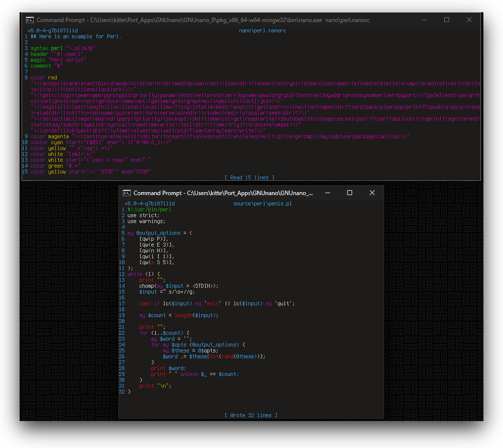
Task: Click the line "color yellow" at line 11
Action: 72,149
